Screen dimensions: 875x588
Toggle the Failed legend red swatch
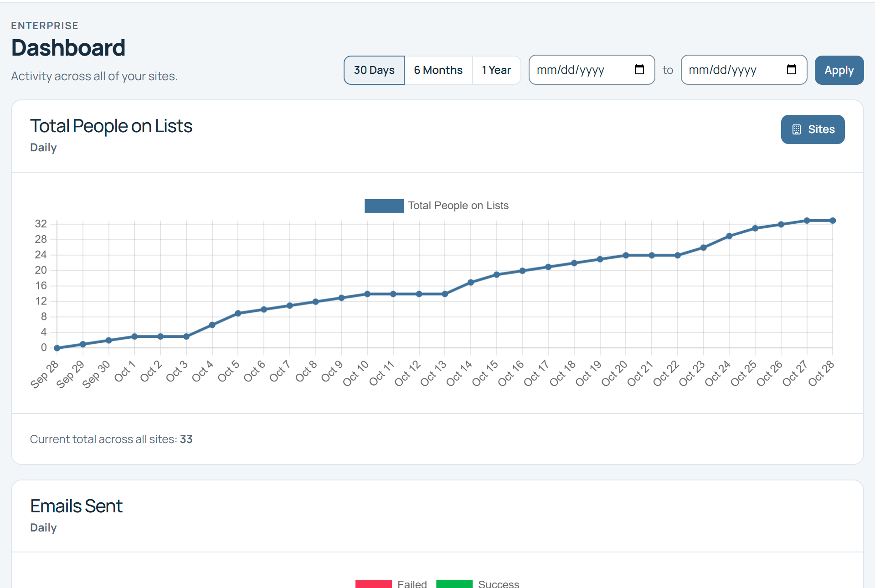[373, 584]
